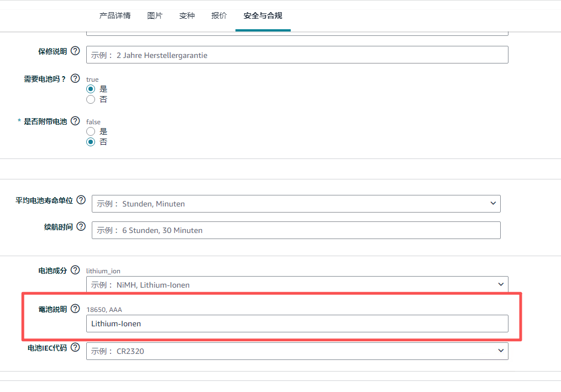This screenshot has width=561, height=392.
Task: Click the 电池IEC代码 label
Action: [x=47, y=348]
